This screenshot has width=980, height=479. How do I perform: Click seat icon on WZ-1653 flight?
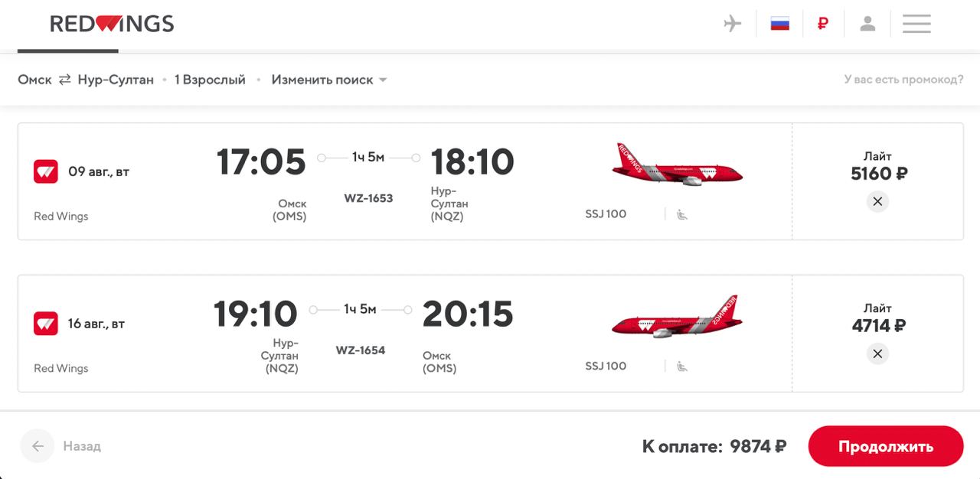click(x=681, y=214)
